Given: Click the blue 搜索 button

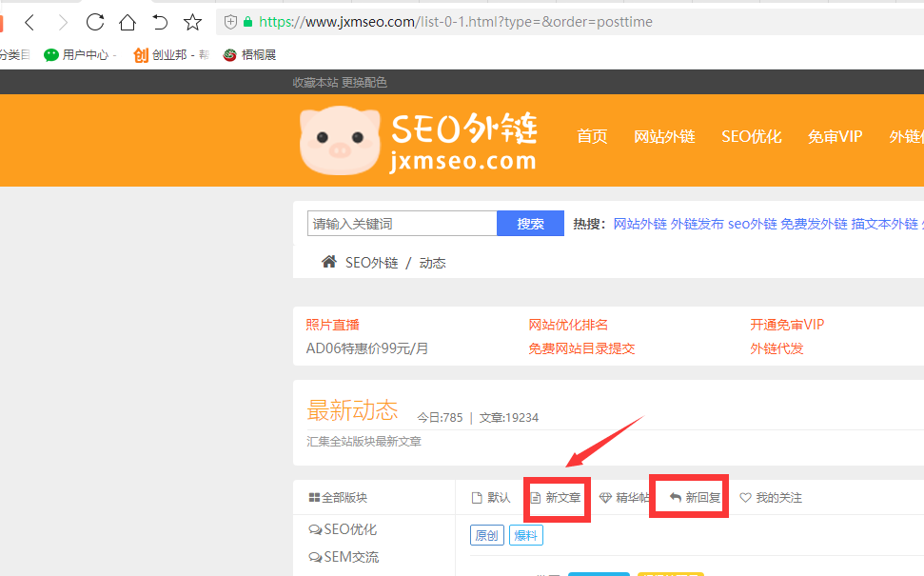Looking at the screenshot, I should pos(530,224).
